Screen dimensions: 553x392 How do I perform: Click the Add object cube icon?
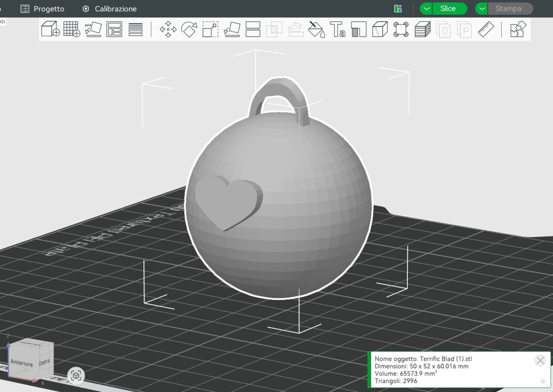tap(50, 29)
